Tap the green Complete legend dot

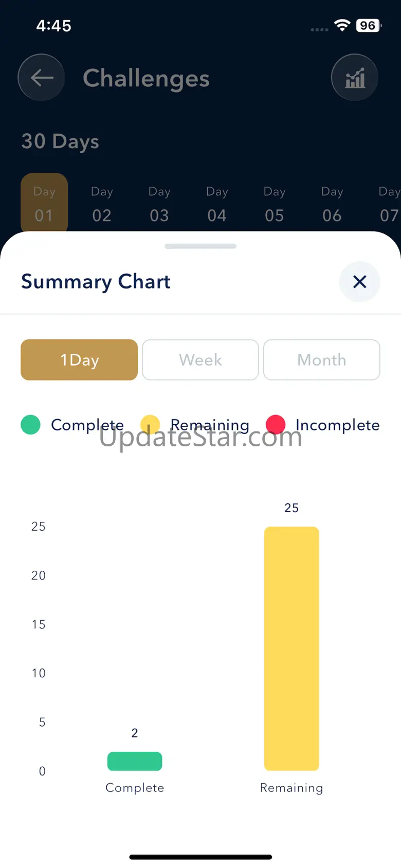tap(31, 425)
